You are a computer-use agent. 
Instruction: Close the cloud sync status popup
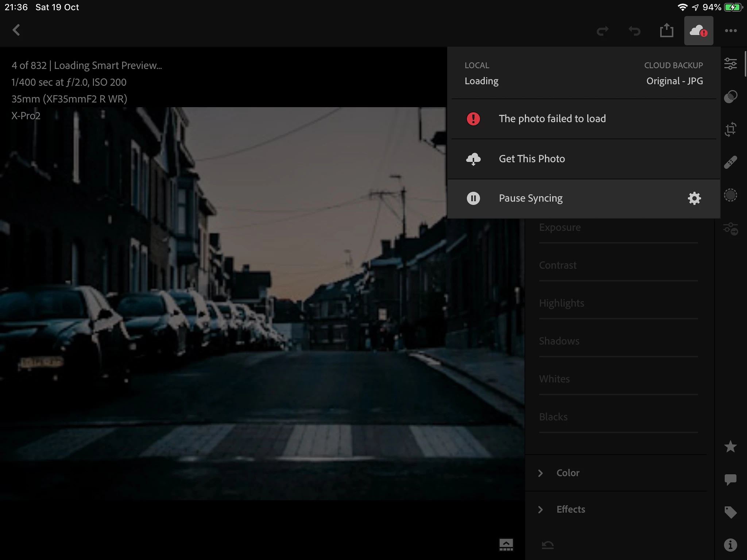click(x=698, y=31)
